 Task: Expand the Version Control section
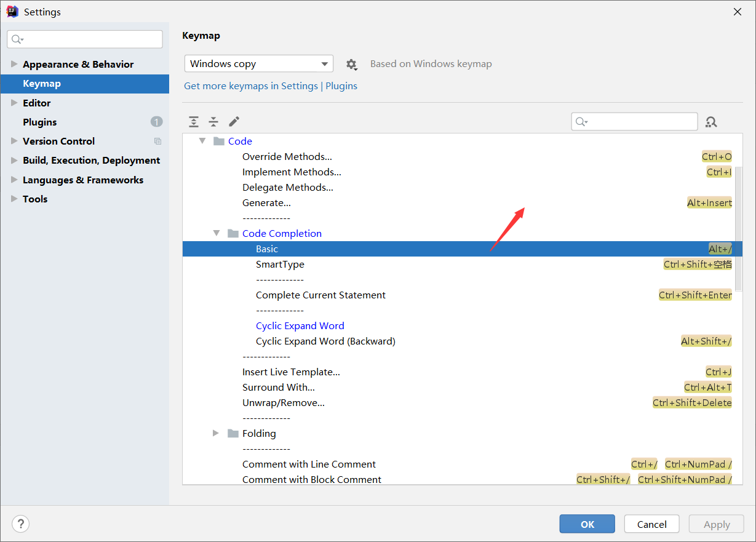pos(14,141)
